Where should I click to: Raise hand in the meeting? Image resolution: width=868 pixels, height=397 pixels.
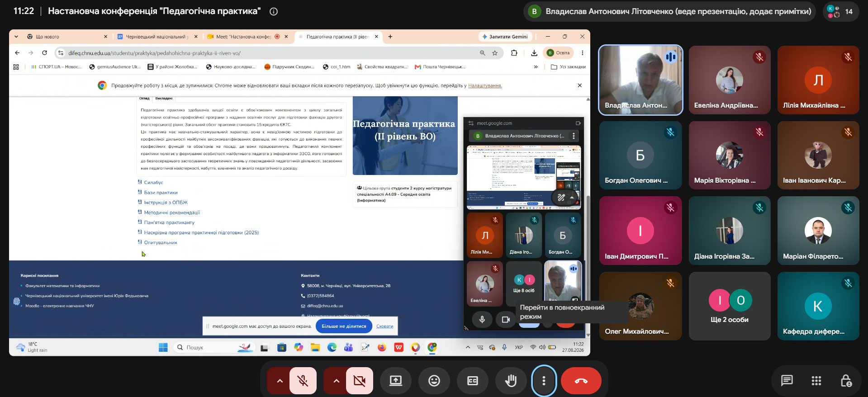(x=511, y=381)
